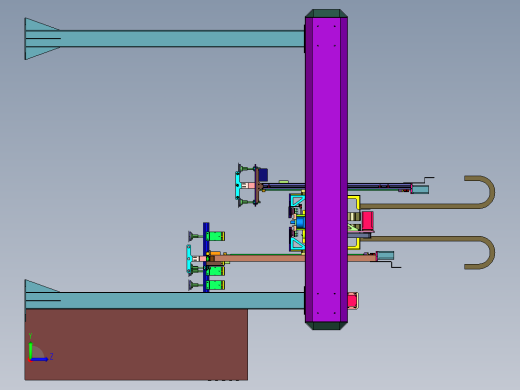The image size is (520, 390).
Task: Select the purple vertical column part
Action: click(x=326, y=169)
